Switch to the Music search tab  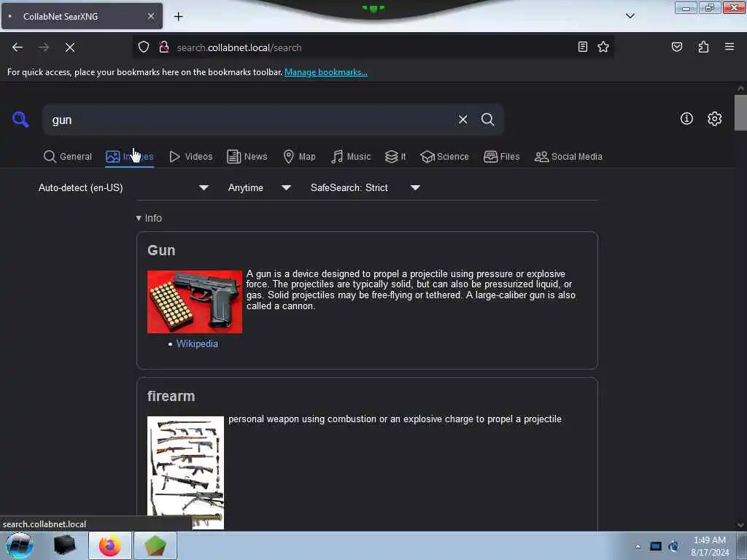pos(351,157)
